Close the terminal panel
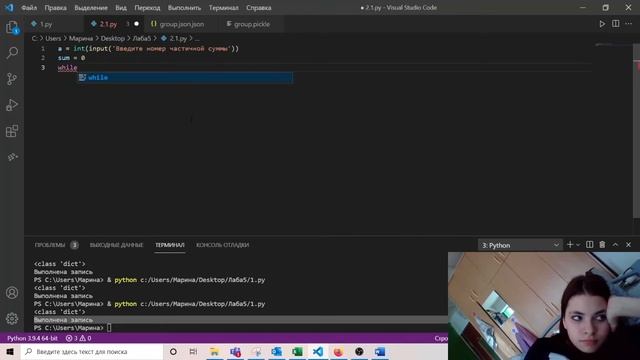The width and height of the screenshot is (640, 360). point(629,244)
